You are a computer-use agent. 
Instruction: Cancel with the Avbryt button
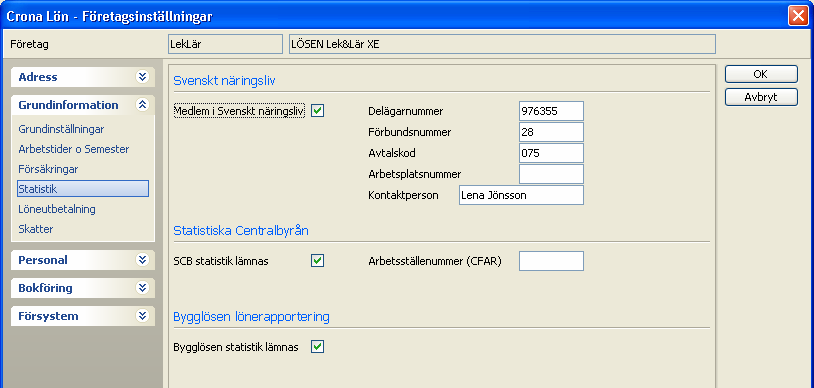click(761, 97)
